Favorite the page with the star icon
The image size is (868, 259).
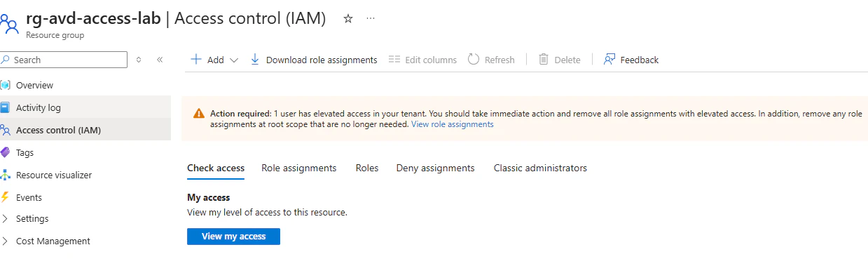[x=348, y=19]
